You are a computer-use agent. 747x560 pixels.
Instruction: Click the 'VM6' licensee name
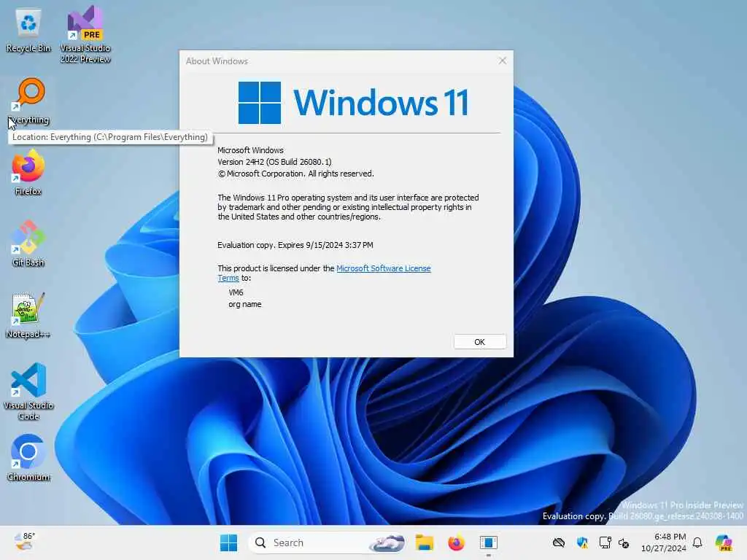point(236,292)
